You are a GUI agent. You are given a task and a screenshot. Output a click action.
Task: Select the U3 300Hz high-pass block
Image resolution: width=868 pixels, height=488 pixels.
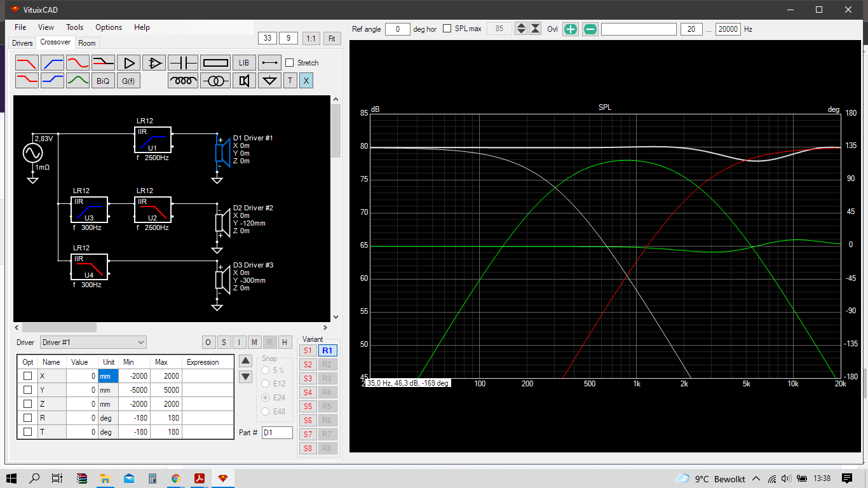click(89, 210)
